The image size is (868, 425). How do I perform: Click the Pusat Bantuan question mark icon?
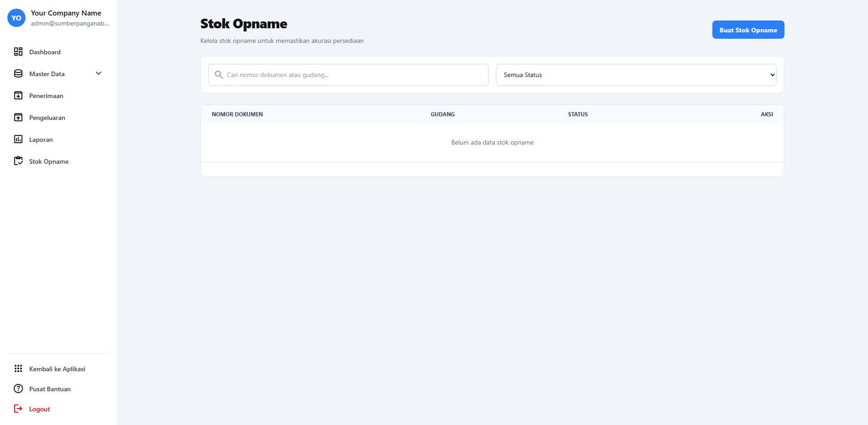pyautogui.click(x=18, y=389)
